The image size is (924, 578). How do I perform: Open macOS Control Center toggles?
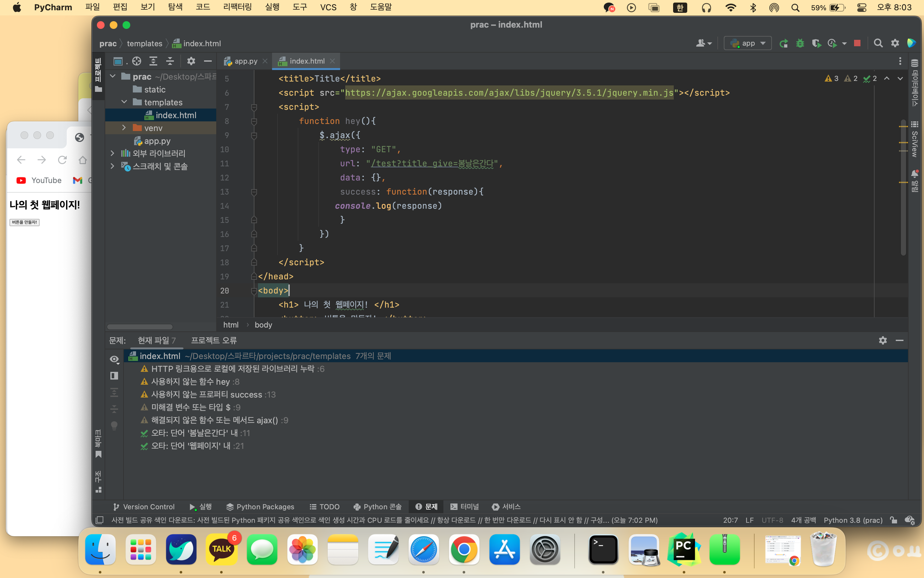click(861, 8)
